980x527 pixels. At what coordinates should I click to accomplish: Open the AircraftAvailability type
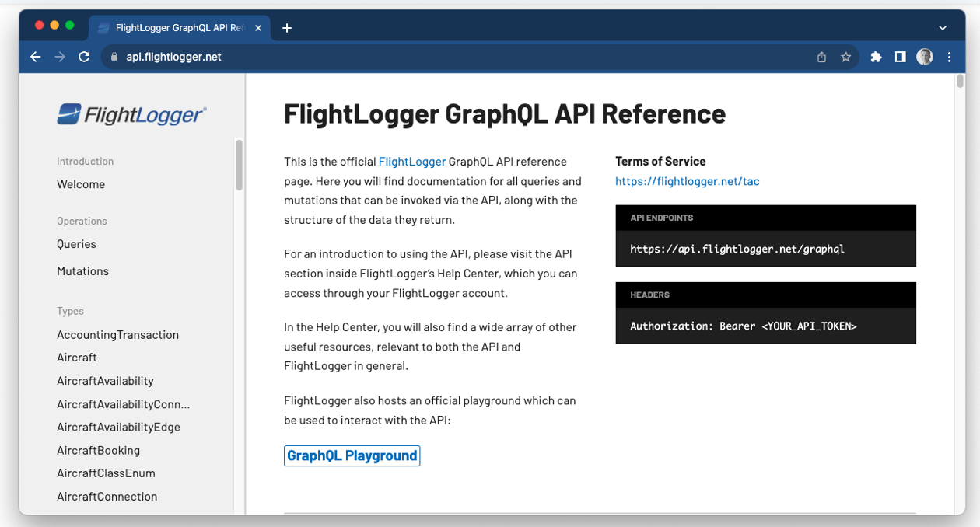[105, 381]
